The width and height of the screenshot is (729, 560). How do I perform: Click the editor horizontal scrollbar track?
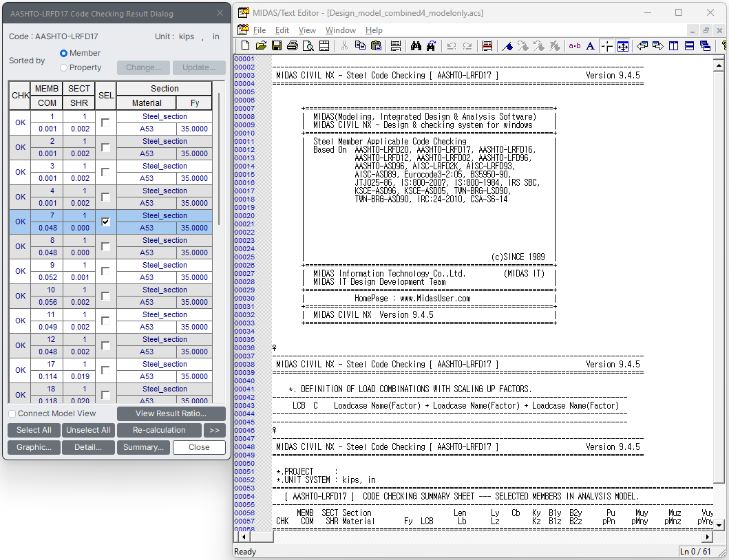tap(488, 537)
